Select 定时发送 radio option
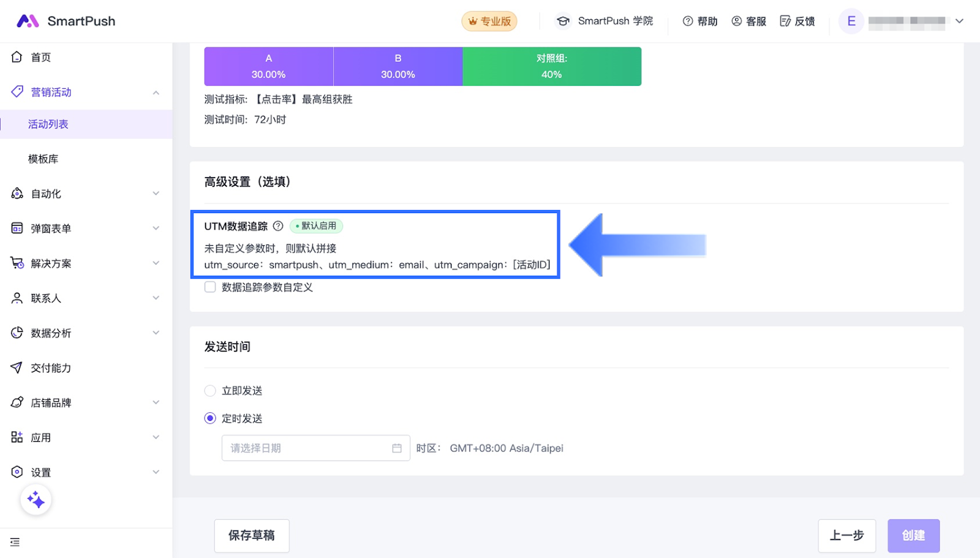This screenshot has height=558, width=980. 210,418
